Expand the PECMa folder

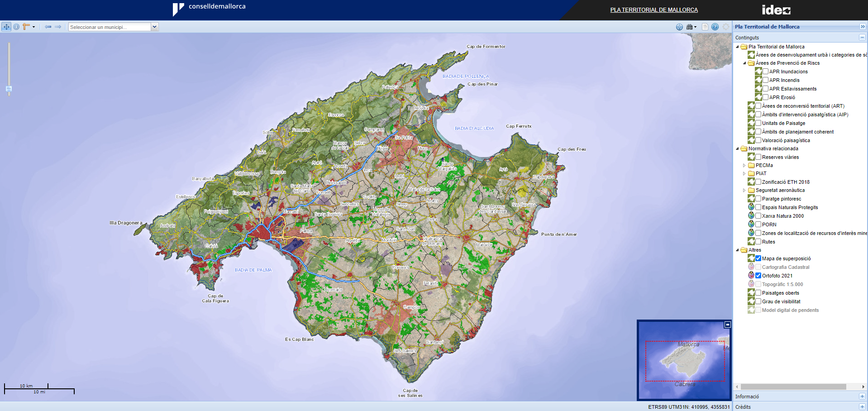[744, 165]
